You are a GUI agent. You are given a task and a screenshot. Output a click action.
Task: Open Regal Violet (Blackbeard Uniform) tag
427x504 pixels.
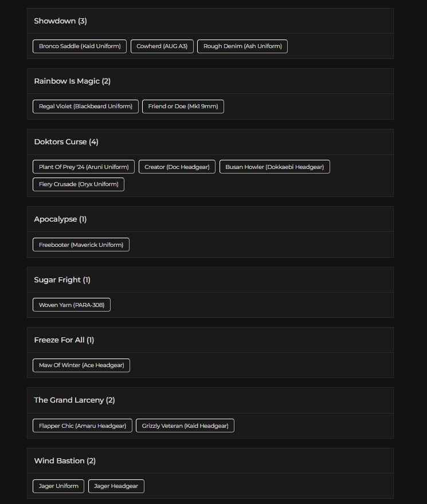click(x=85, y=107)
